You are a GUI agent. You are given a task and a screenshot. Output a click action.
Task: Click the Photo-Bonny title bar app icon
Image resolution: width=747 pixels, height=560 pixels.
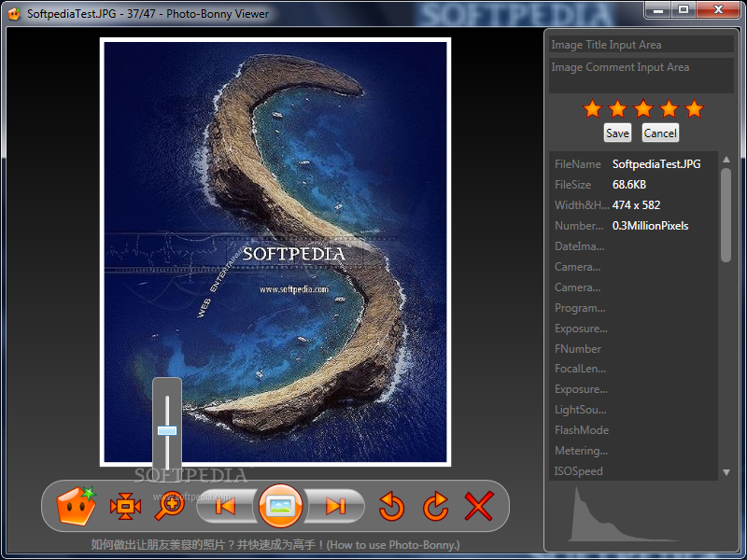click(x=15, y=14)
